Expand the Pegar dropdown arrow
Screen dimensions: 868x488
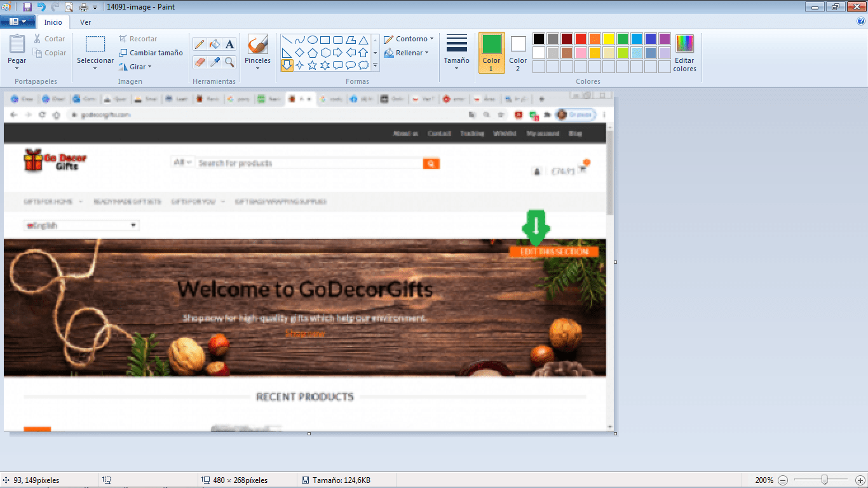pyautogui.click(x=17, y=69)
